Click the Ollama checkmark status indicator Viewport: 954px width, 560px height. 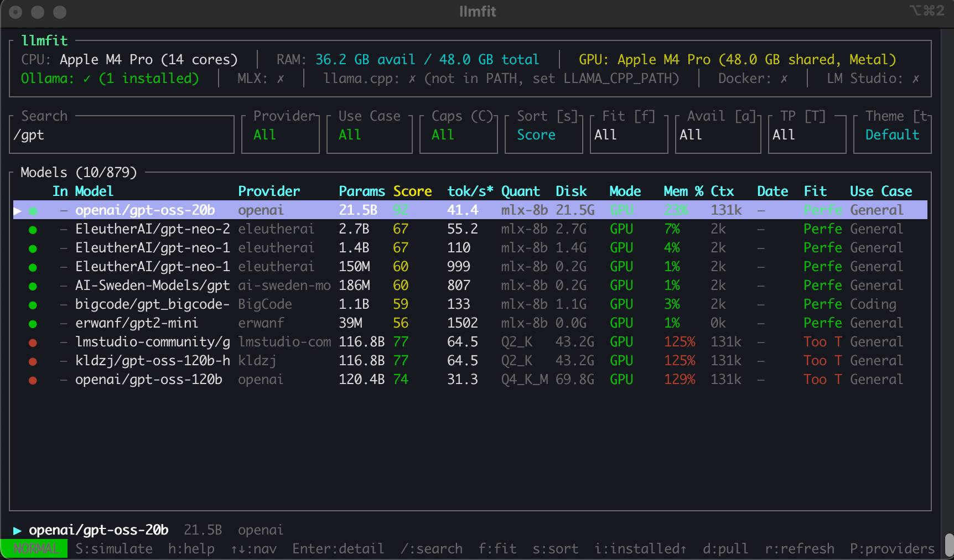(87, 79)
